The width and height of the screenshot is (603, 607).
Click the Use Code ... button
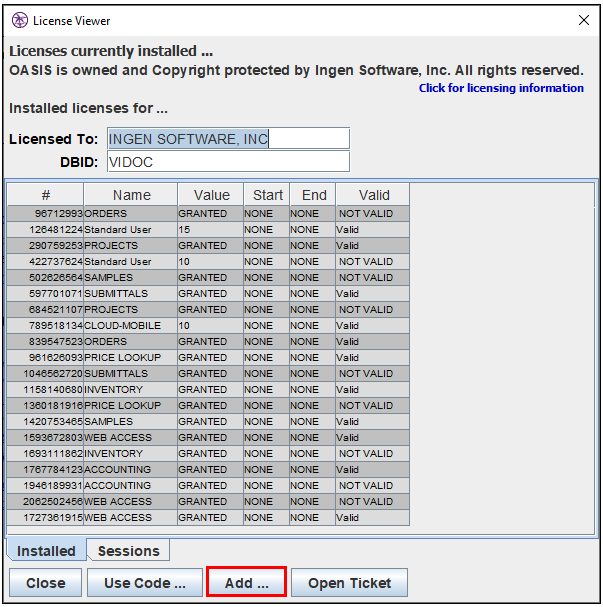click(x=145, y=583)
